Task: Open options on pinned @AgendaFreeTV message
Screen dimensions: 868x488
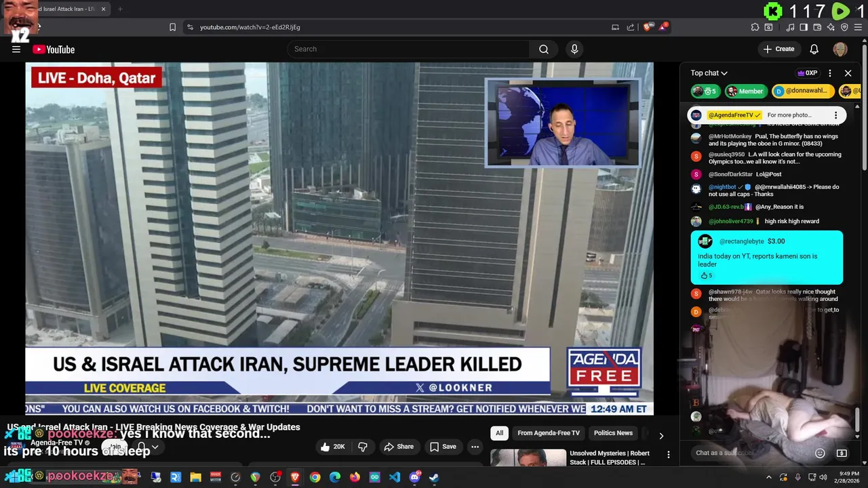Action: [835, 115]
